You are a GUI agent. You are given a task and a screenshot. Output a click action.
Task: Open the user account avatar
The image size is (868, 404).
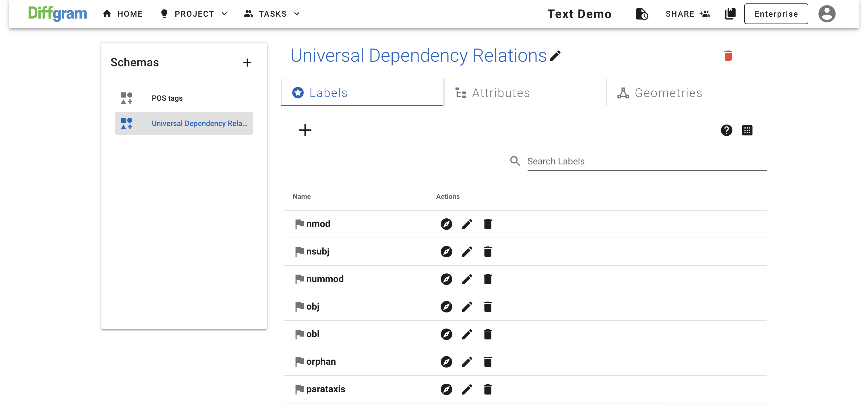(827, 14)
